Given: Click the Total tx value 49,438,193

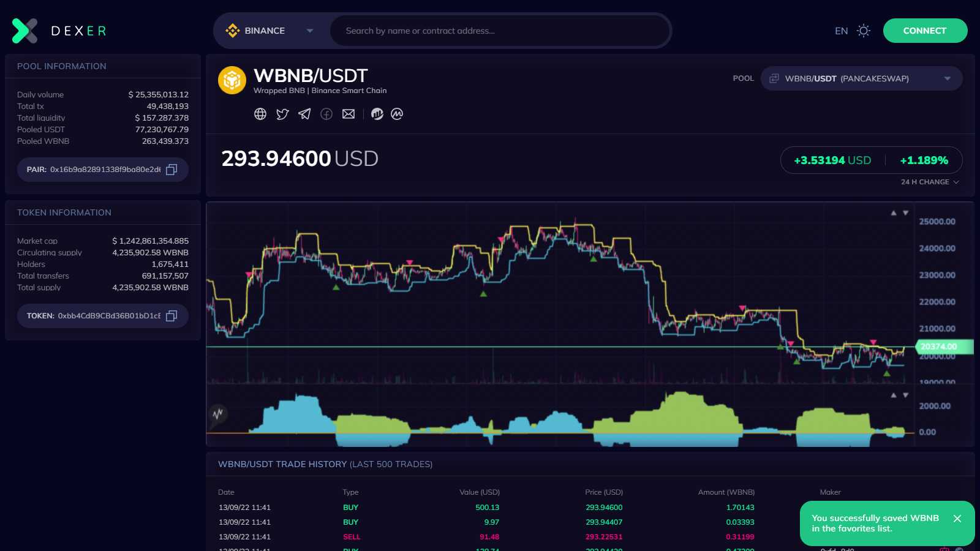Looking at the screenshot, I should point(168,107).
